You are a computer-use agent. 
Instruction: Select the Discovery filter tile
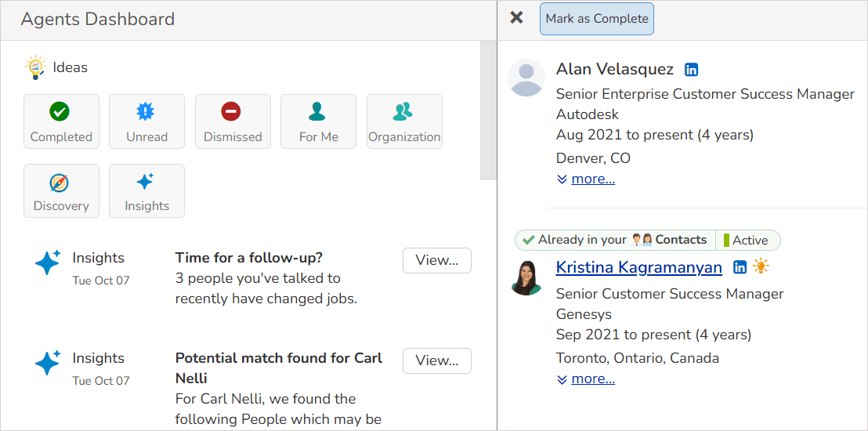[61, 190]
